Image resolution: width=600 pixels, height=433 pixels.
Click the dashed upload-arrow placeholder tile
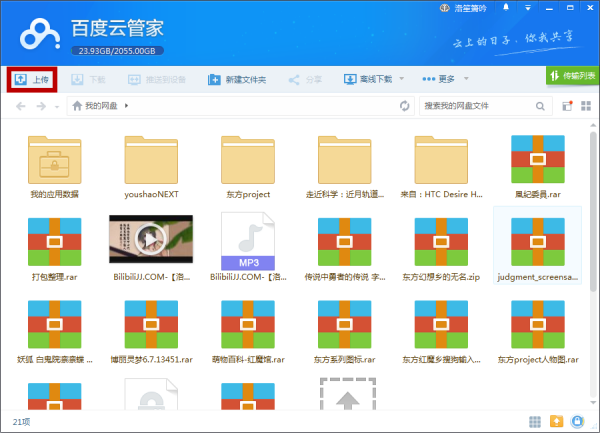[x=347, y=394]
